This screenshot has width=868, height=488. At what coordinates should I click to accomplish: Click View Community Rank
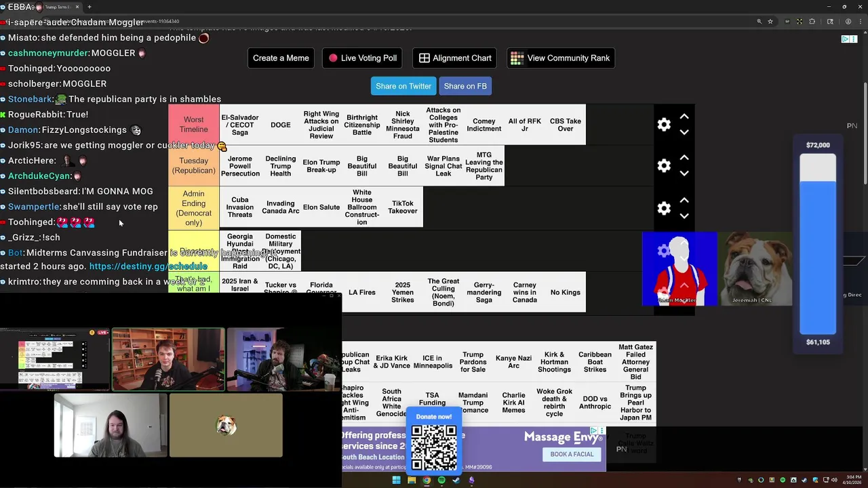point(559,58)
